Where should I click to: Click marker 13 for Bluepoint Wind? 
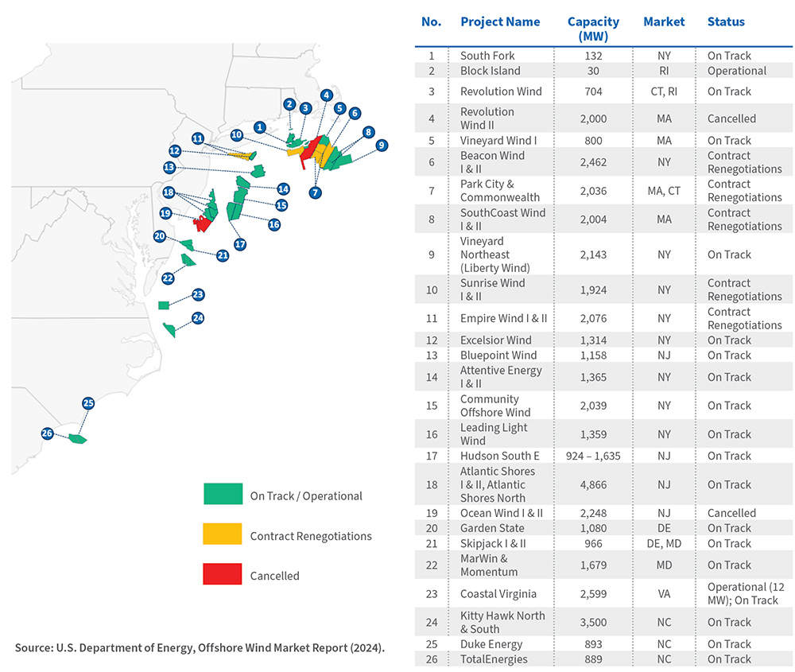168,167
